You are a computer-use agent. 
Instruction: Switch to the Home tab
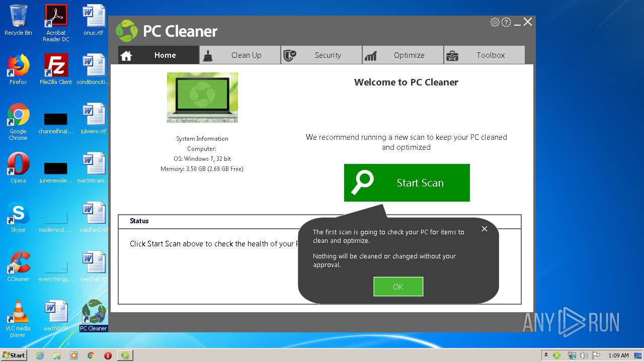coord(158,55)
